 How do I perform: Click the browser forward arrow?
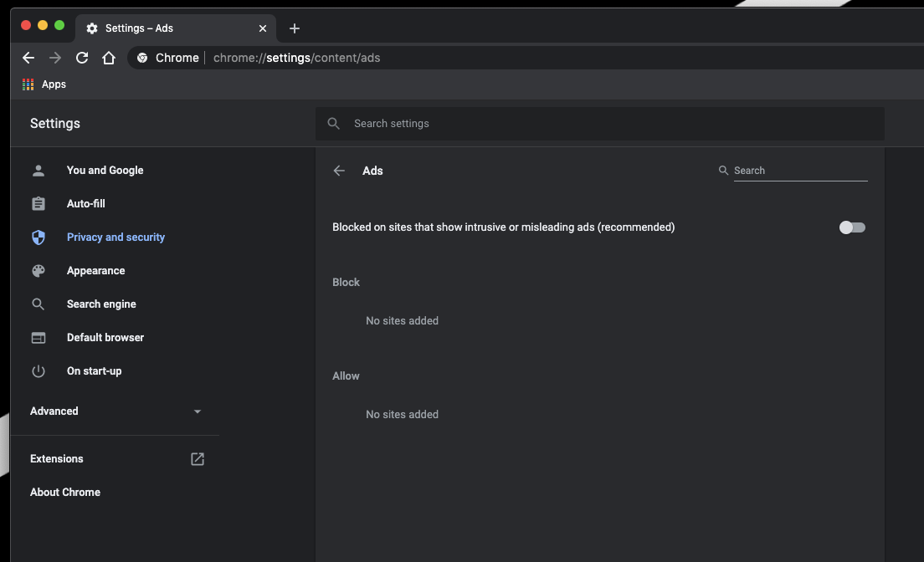54,58
